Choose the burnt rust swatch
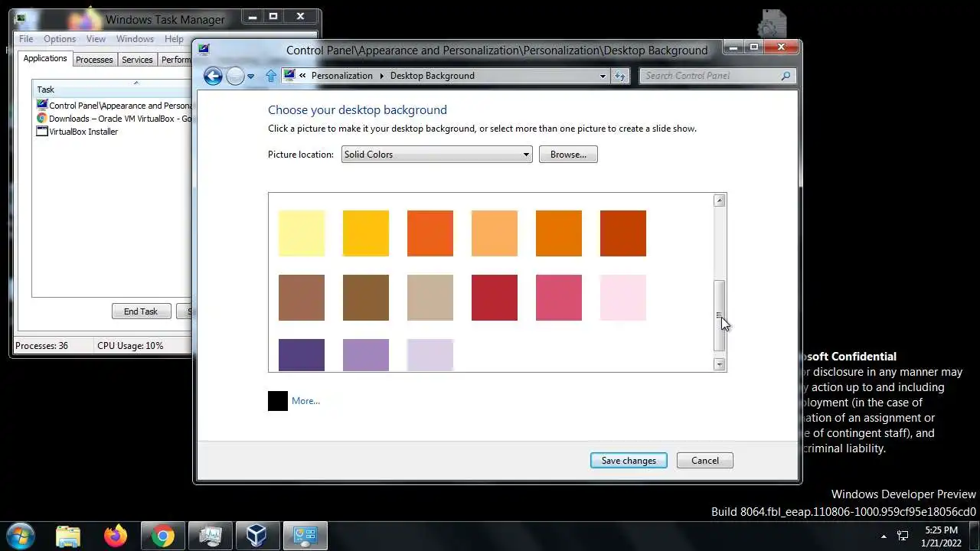Viewport: 980px width, 551px height. (x=623, y=233)
